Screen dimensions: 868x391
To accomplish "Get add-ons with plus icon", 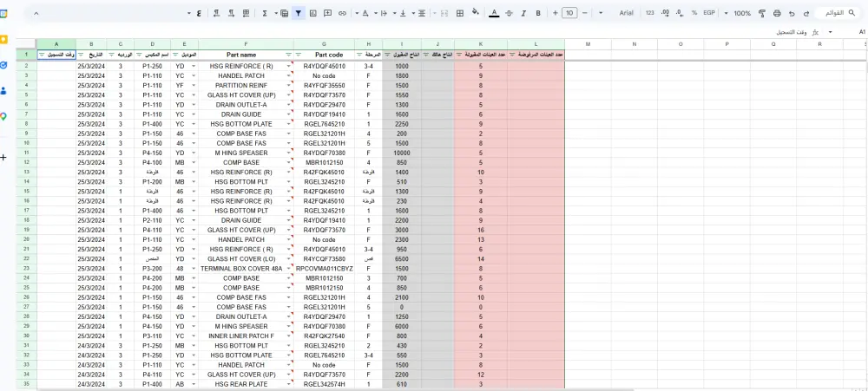I will click(3, 158).
